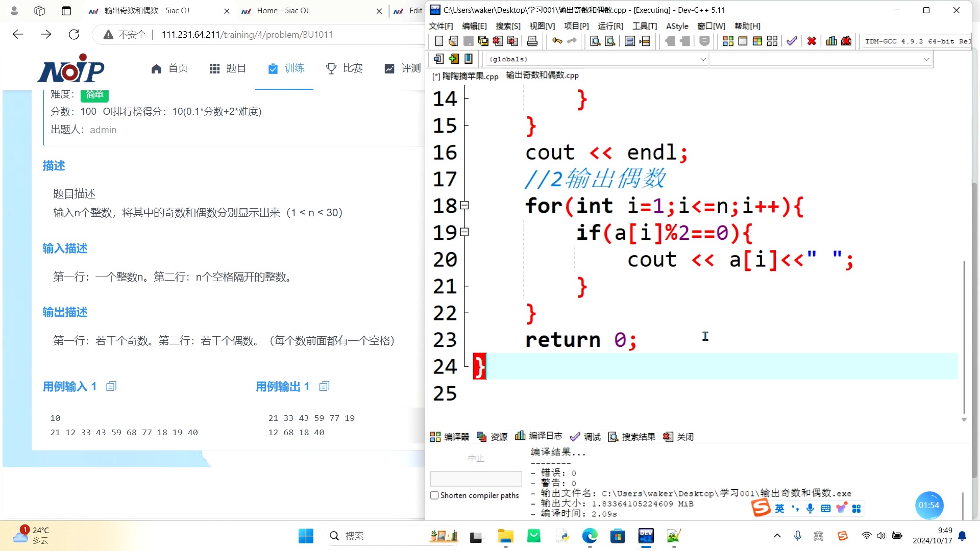Click the Replace icon in Dev-C++ toolbar
This screenshot has height=551, width=980.
pos(610,41)
